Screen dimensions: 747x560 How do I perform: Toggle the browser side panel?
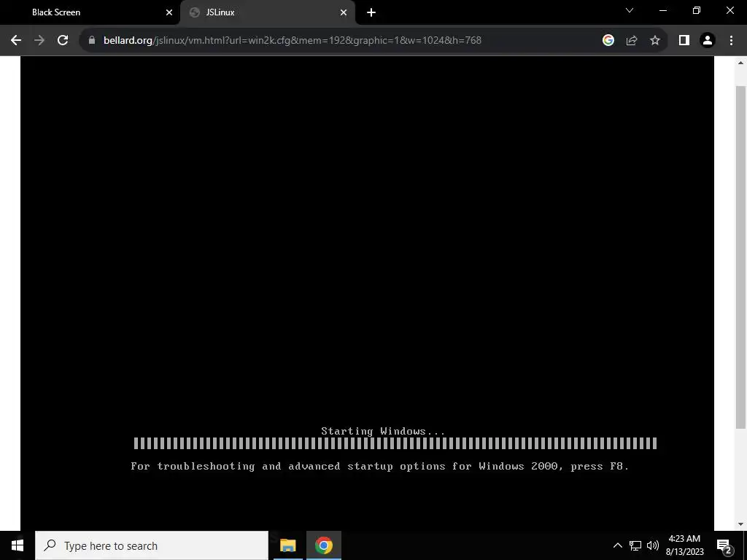point(684,41)
